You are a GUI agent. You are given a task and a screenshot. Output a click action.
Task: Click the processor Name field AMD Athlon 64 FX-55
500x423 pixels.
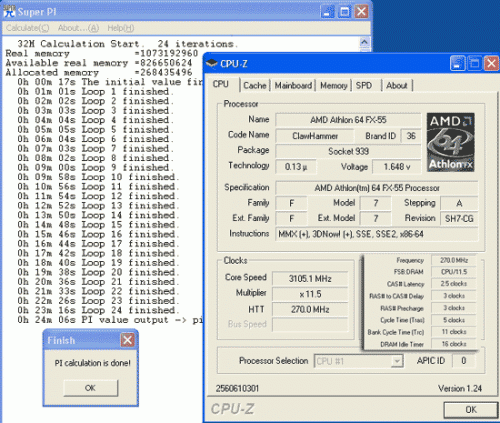coord(348,120)
